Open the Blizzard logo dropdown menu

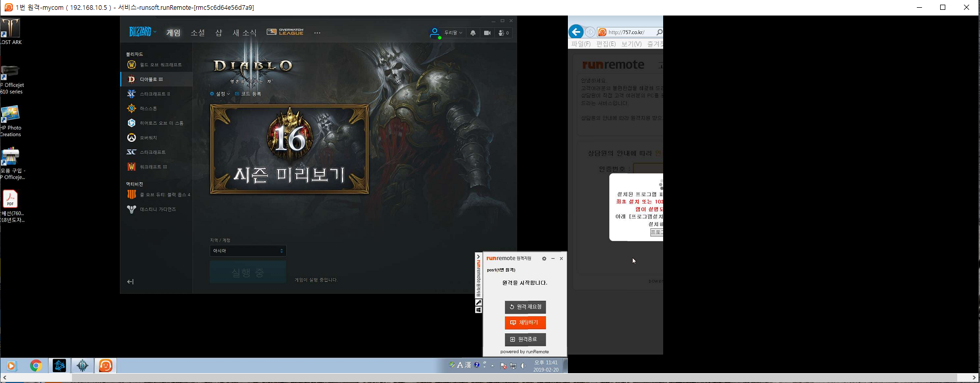(142, 32)
